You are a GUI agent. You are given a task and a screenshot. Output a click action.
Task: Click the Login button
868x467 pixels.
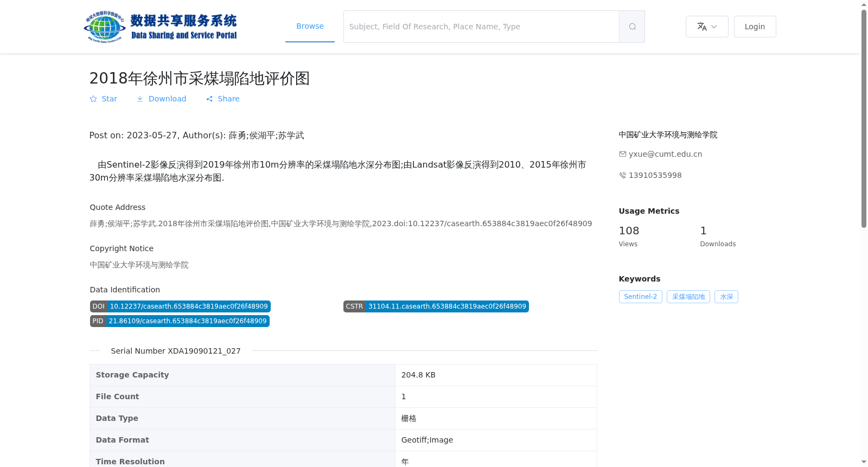pos(755,27)
